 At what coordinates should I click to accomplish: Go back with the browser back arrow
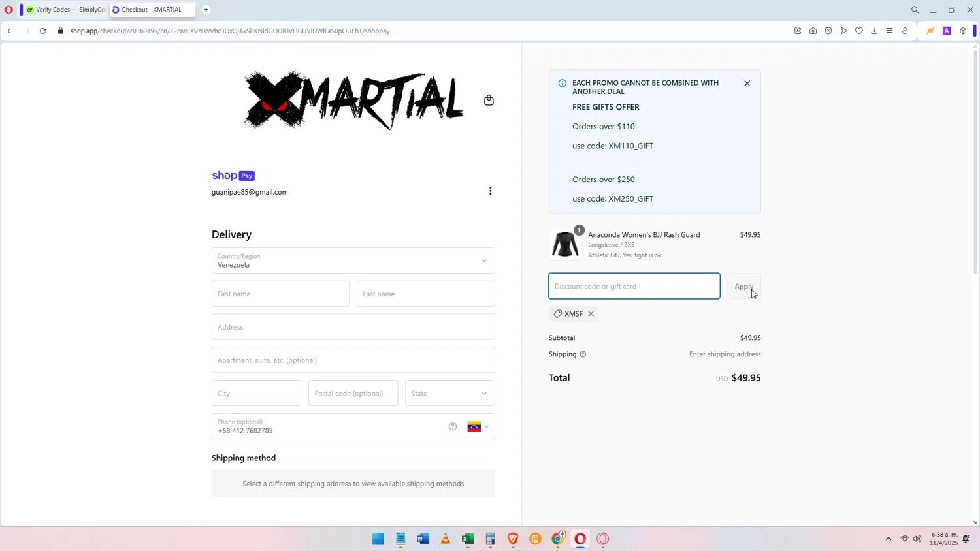[9, 31]
